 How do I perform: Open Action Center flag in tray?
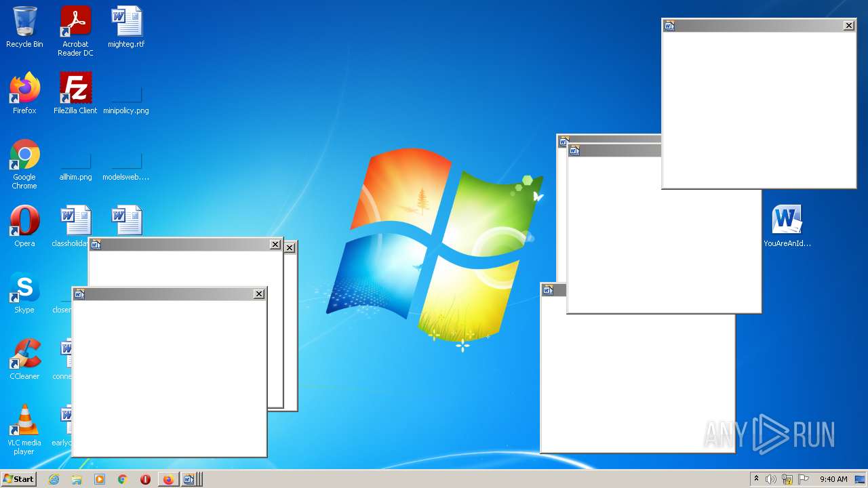pos(804,479)
